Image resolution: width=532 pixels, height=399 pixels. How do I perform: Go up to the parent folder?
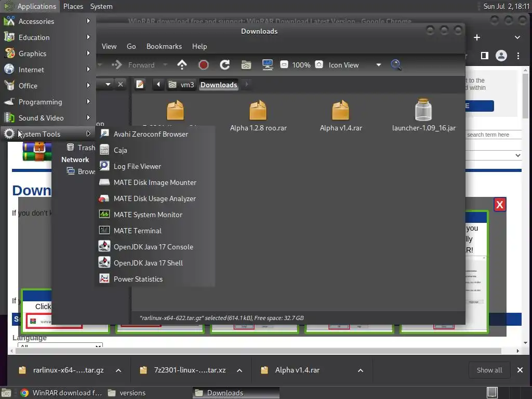tap(182, 65)
